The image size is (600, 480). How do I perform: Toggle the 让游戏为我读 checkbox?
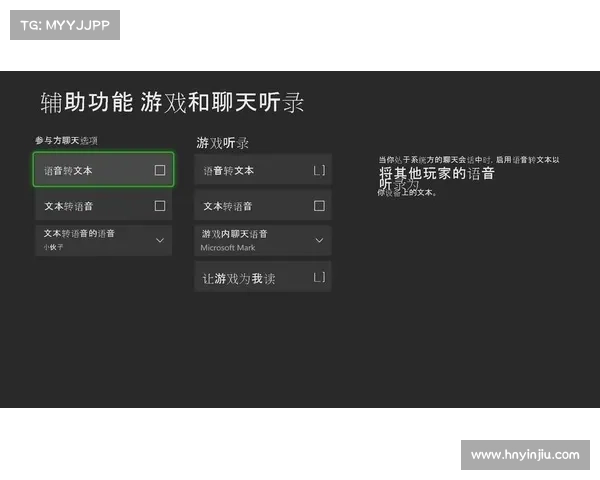click(x=319, y=277)
